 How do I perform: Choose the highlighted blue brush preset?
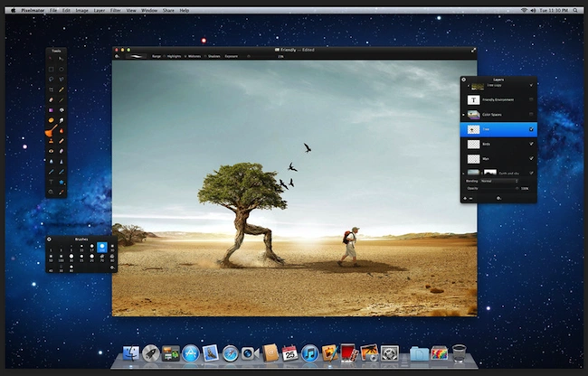102,247
